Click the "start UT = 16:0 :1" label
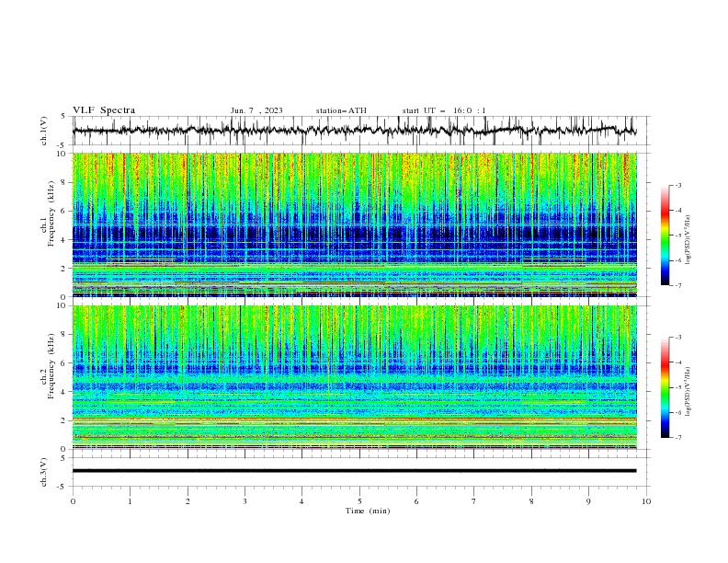Viewport: 728px width, 563px height. pos(444,110)
